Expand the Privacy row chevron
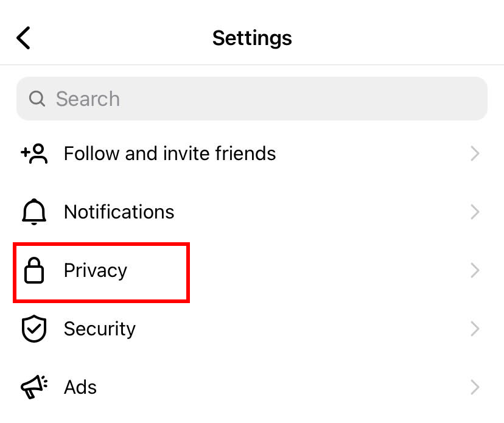Image resolution: width=504 pixels, height=423 pixels. 475,270
